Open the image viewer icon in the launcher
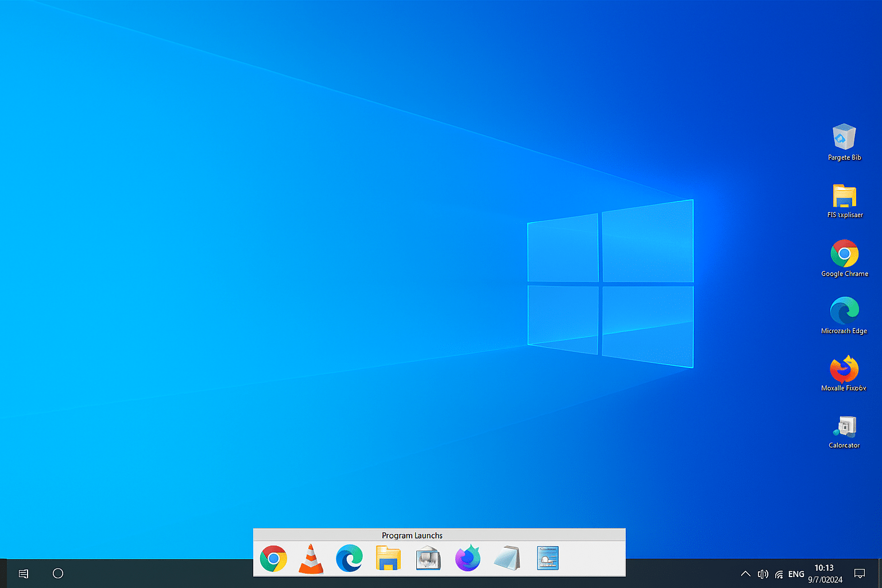Image resolution: width=882 pixels, height=588 pixels. pos(428,558)
